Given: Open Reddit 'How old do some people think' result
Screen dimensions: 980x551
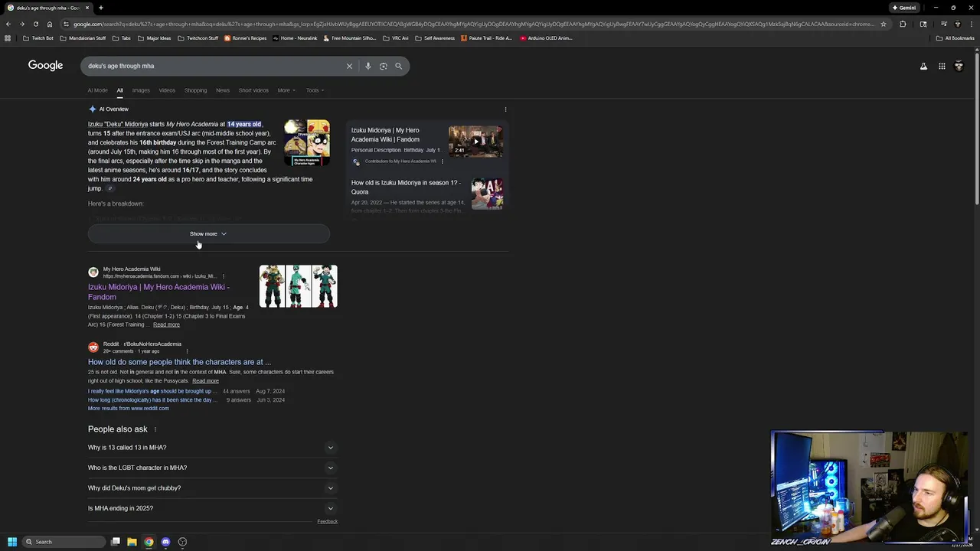Looking at the screenshot, I should (179, 362).
